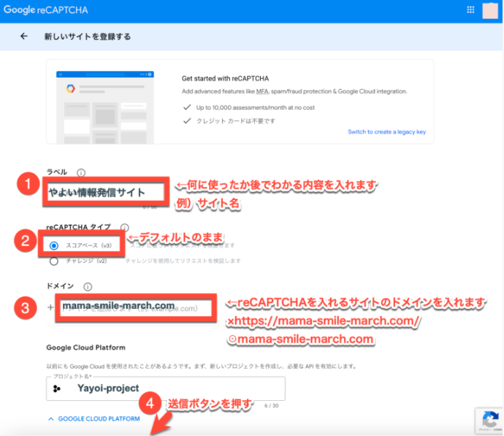Click the project icon inside project name field
Image resolution: width=504 pixels, height=436 pixels.
(x=57, y=389)
